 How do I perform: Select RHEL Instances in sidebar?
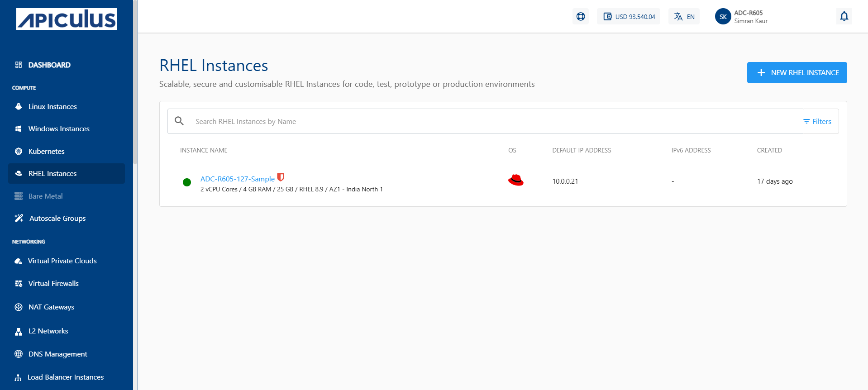[67, 174]
